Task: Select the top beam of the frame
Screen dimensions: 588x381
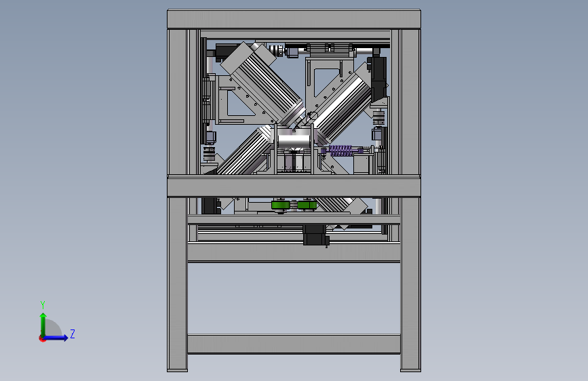Action: [294, 20]
